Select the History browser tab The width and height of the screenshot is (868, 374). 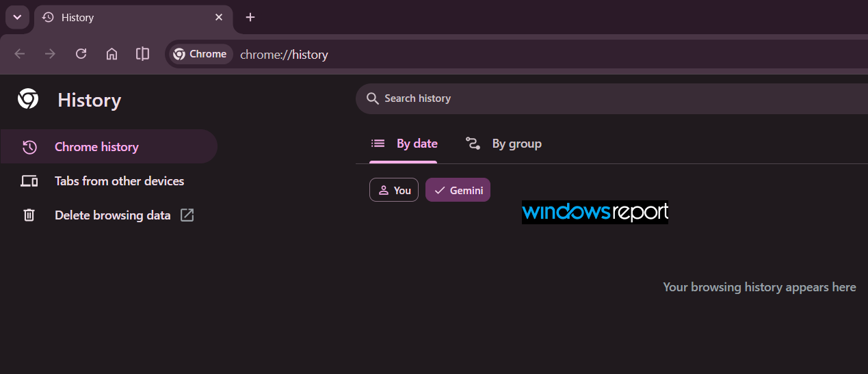click(133, 17)
